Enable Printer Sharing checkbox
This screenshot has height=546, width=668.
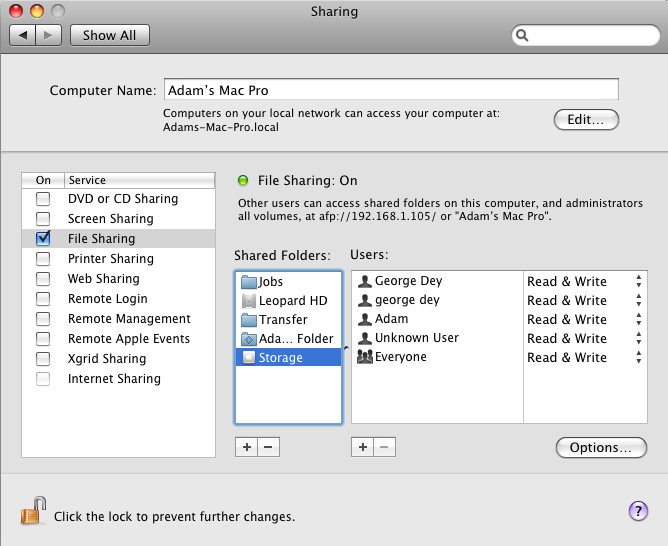pos(43,259)
